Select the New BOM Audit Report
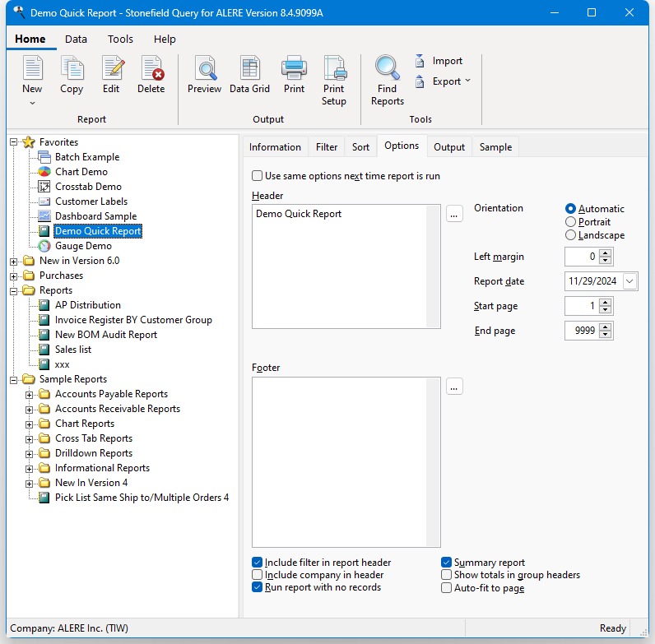The height and width of the screenshot is (644, 655). [x=105, y=335]
